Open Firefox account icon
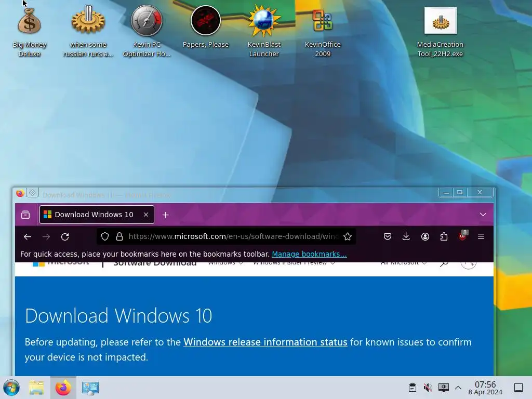Image resolution: width=532 pixels, height=399 pixels. click(425, 236)
